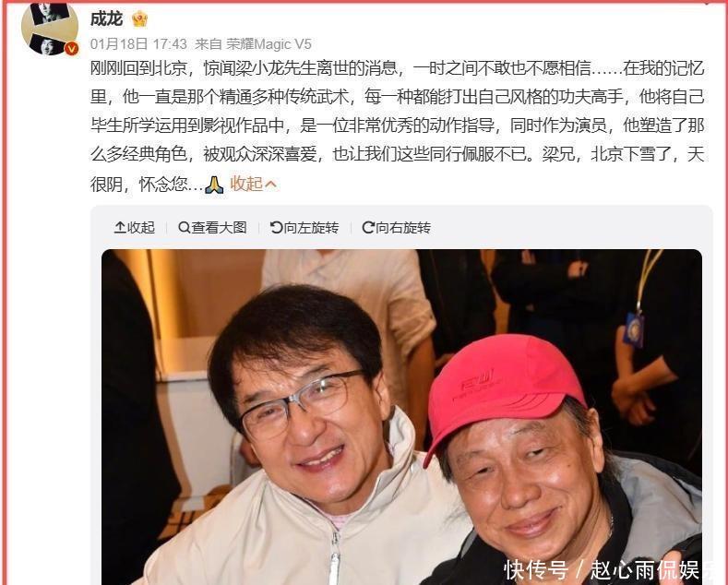Click the clockwise rotate arrow icon
Image resolution: width=728 pixels, height=585 pixels.
pos(368,228)
